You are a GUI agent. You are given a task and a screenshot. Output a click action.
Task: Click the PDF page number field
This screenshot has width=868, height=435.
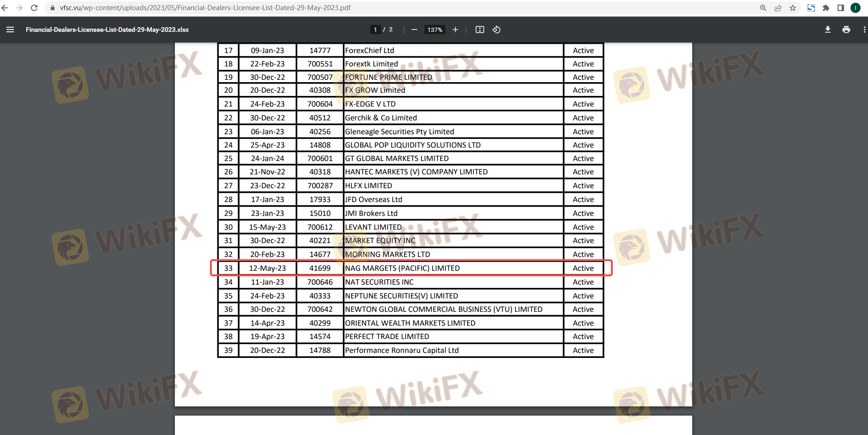(375, 30)
